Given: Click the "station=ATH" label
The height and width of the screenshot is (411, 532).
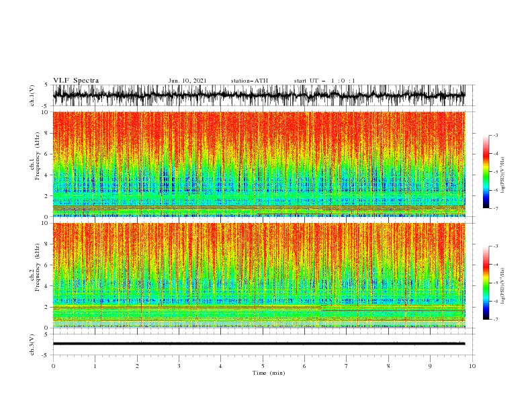Looking at the screenshot, I should click(249, 81).
